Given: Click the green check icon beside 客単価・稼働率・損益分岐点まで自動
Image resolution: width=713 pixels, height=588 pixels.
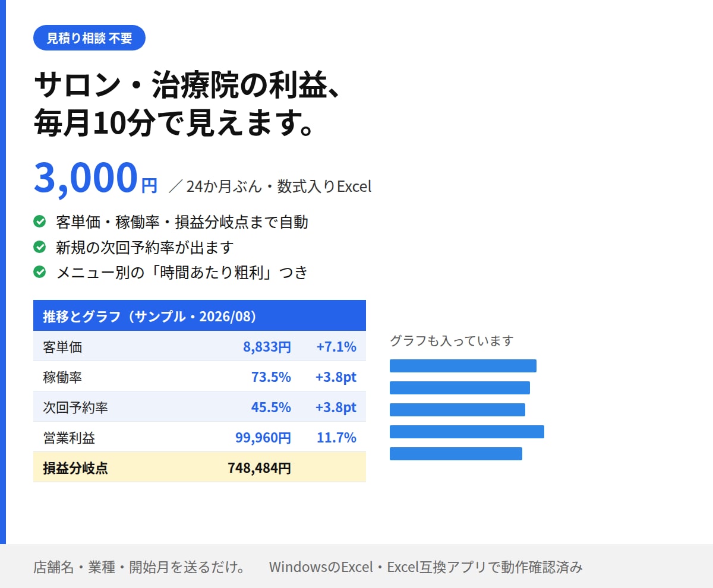Looking at the screenshot, I should tap(40, 222).
